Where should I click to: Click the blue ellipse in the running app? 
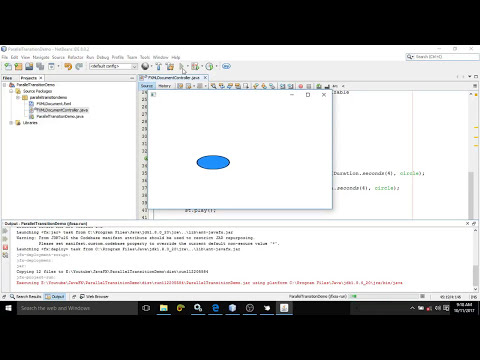coord(213,162)
